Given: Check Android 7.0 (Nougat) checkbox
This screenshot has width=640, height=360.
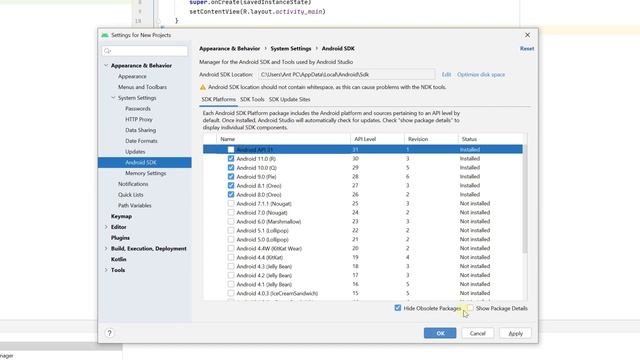Looking at the screenshot, I should [x=231, y=213].
